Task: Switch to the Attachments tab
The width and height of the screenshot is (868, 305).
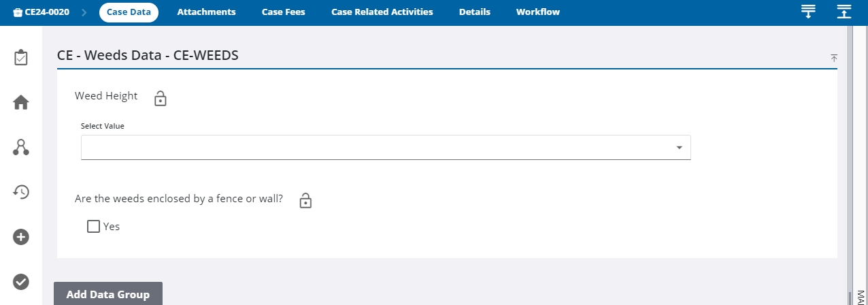Action: pos(206,12)
